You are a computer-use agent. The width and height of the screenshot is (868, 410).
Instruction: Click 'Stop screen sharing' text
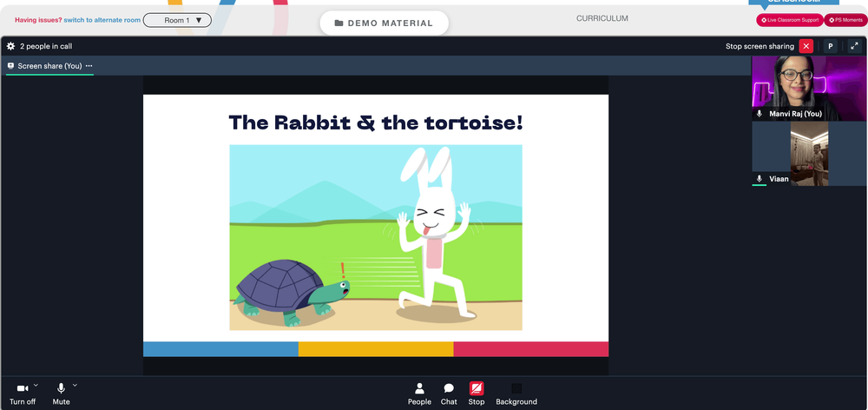[759, 47]
